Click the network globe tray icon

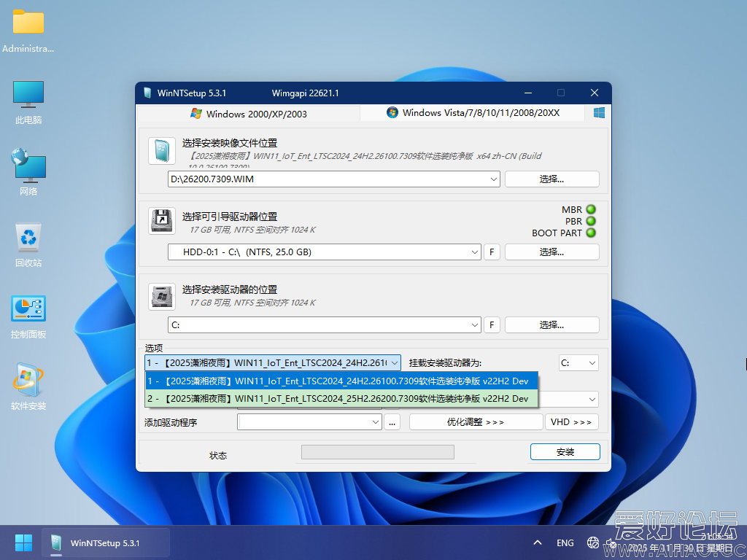(x=592, y=542)
